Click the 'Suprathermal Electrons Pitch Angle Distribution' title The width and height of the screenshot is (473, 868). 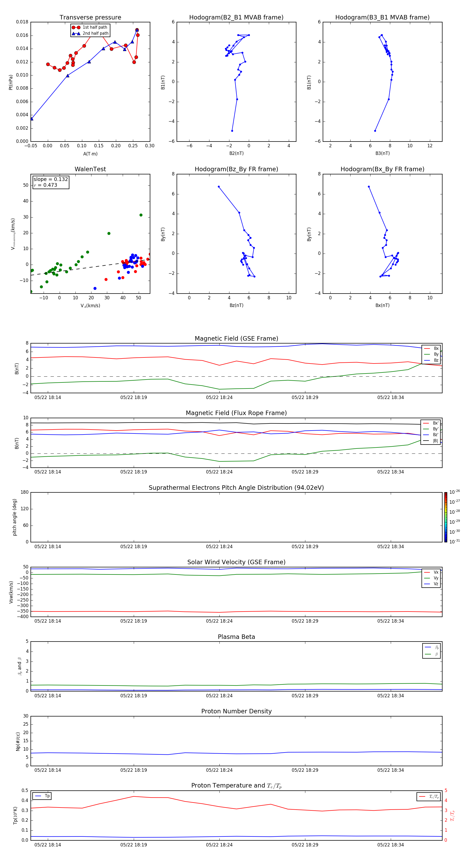[236, 488]
